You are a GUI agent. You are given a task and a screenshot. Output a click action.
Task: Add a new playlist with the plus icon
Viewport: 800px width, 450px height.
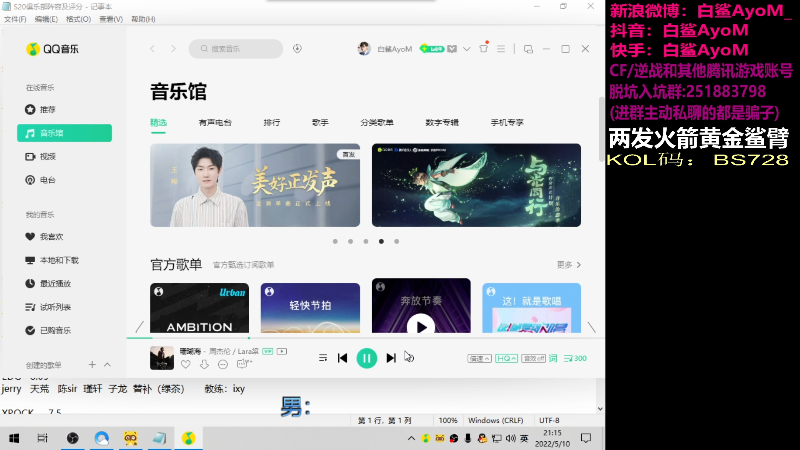point(92,365)
